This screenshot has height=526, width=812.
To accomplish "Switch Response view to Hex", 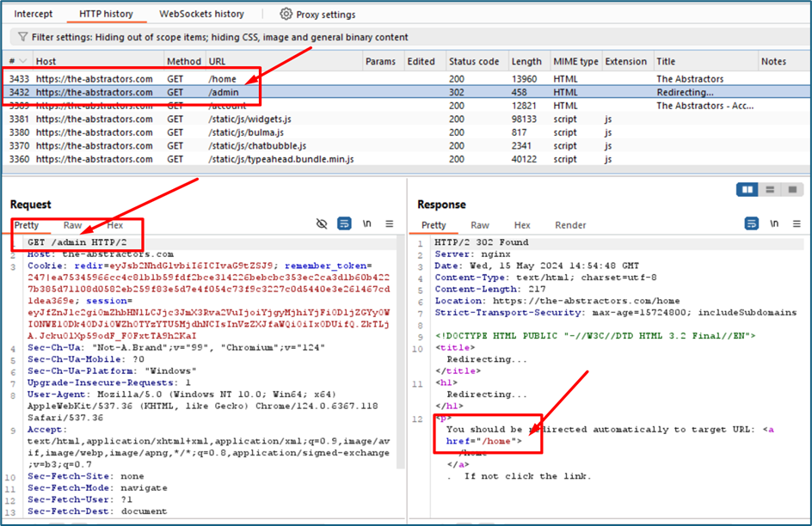I will 522,225.
